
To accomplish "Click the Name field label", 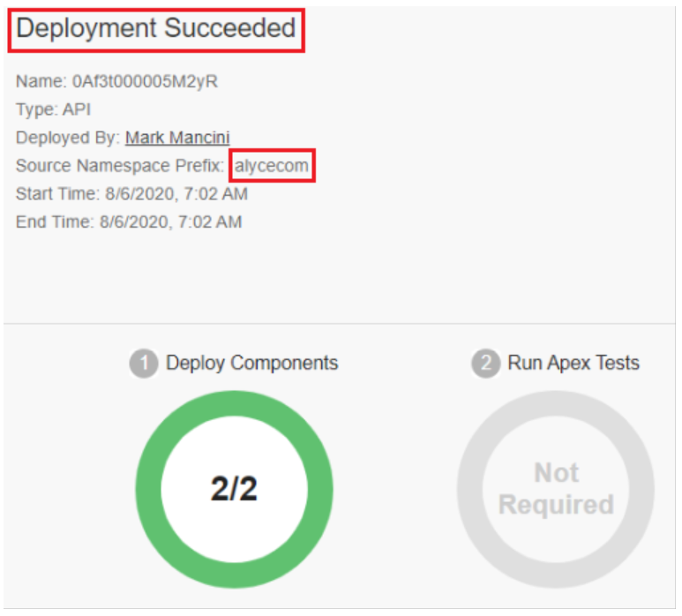I will point(39,82).
